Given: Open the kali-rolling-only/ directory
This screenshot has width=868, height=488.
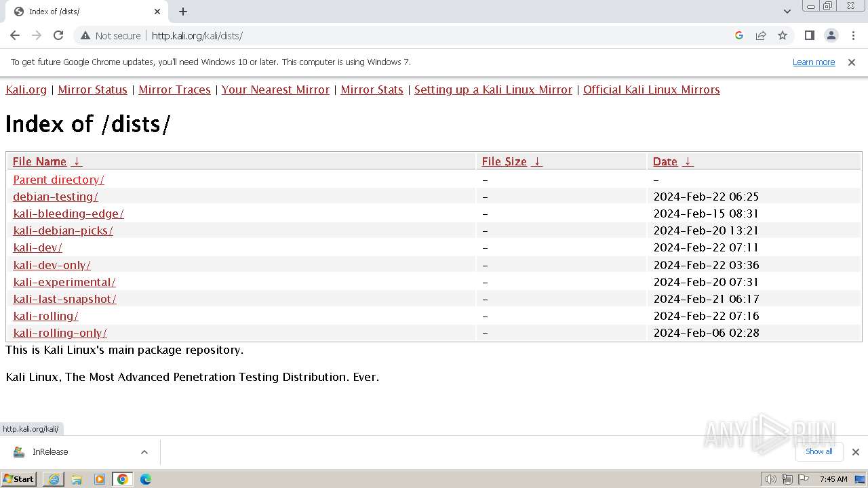Looking at the screenshot, I should [x=60, y=333].
